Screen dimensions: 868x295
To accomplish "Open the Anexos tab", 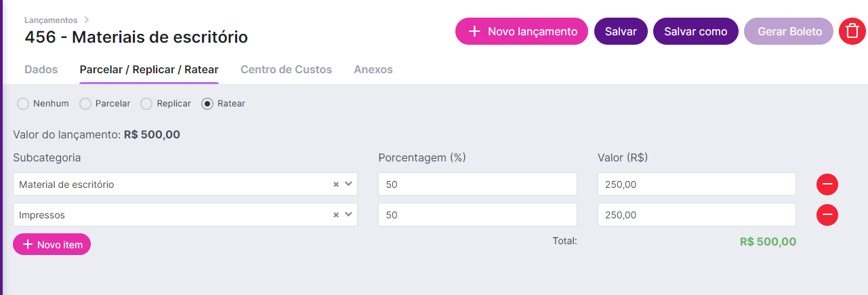I will 373,69.
